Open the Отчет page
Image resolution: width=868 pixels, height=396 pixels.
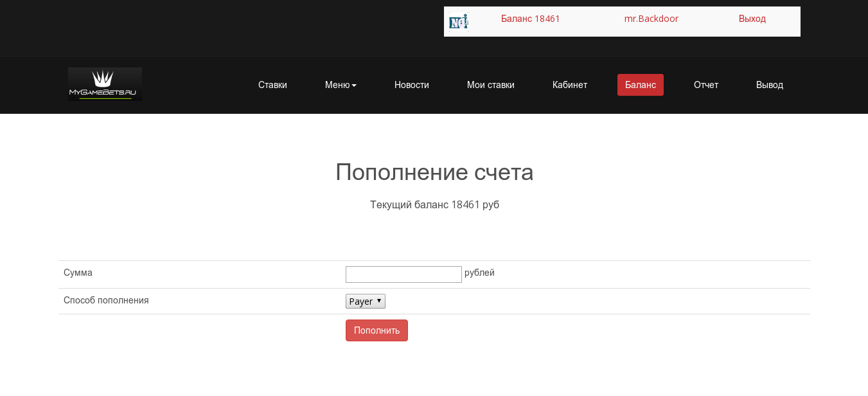coord(706,85)
